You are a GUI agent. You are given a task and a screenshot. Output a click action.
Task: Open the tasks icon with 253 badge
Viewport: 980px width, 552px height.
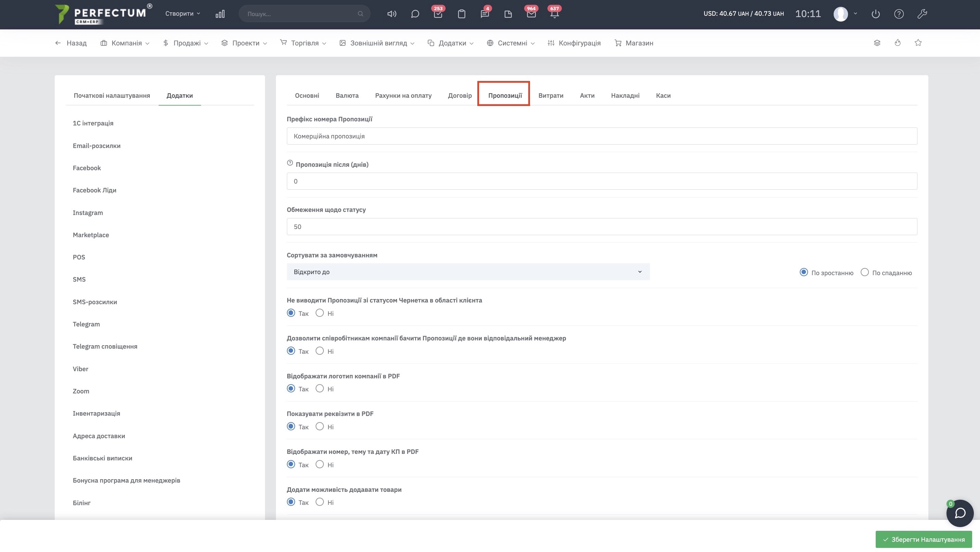pyautogui.click(x=438, y=14)
